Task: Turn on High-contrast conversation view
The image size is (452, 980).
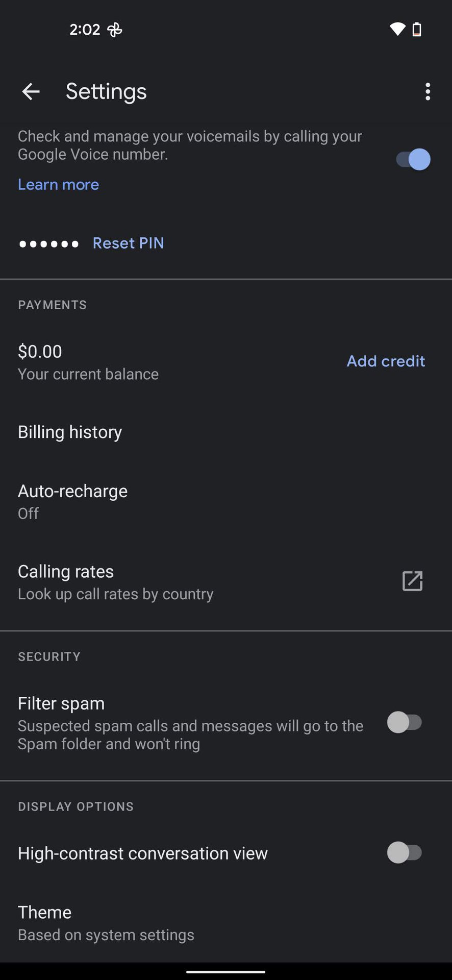Action: tap(405, 852)
